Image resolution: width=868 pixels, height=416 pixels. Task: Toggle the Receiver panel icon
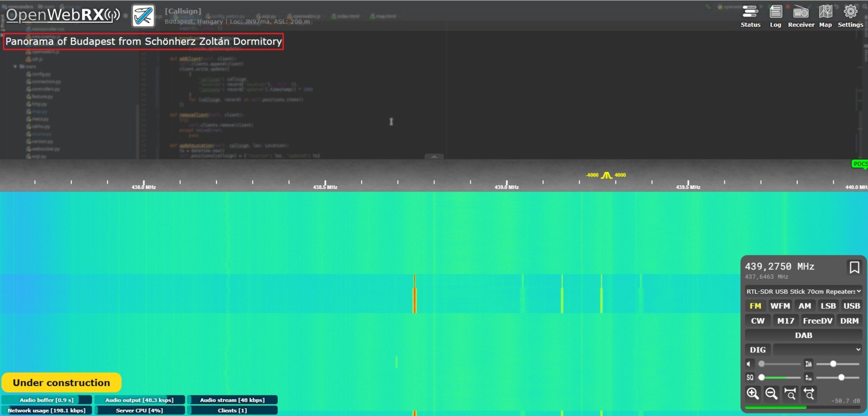[801, 16]
